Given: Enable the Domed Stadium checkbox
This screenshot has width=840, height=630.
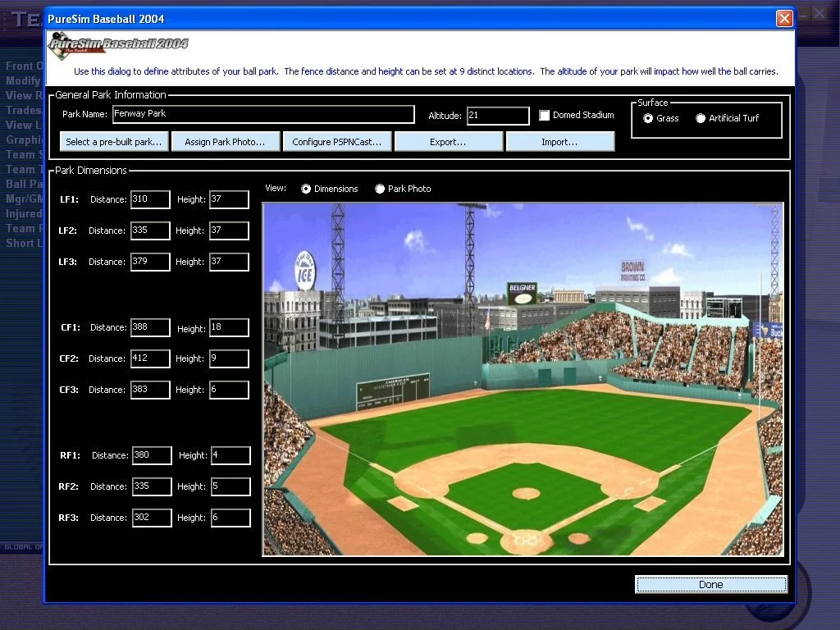Looking at the screenshot, I should click(545, 116).
